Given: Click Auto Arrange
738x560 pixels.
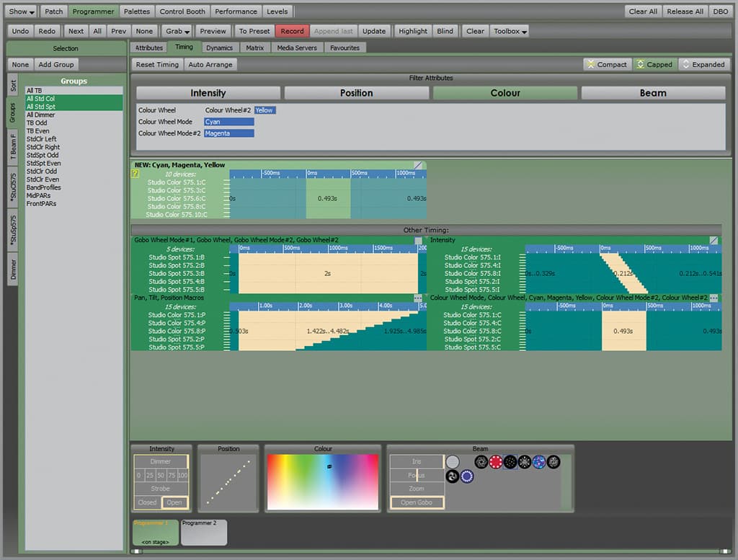Looking at the screenshot, I should (x=210, y=64).
